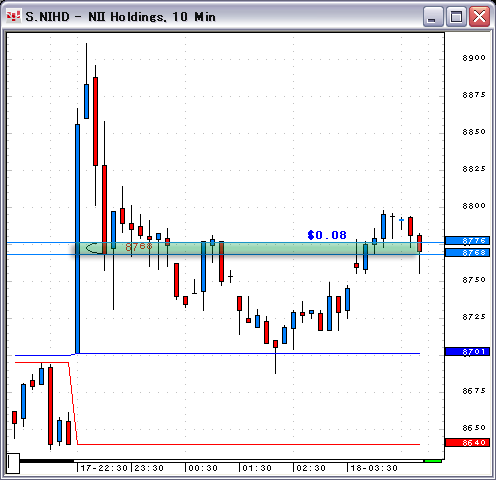Image resolution: width=496 pixels, height=480 pixels.
Task: Click the 8900 price axis label
Action: 474,58
